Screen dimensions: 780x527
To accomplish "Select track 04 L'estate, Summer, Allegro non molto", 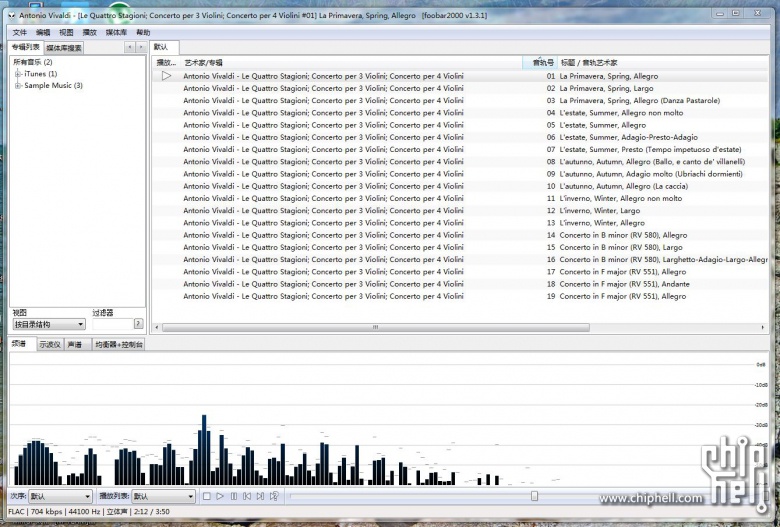I will [x=461, y=113].
